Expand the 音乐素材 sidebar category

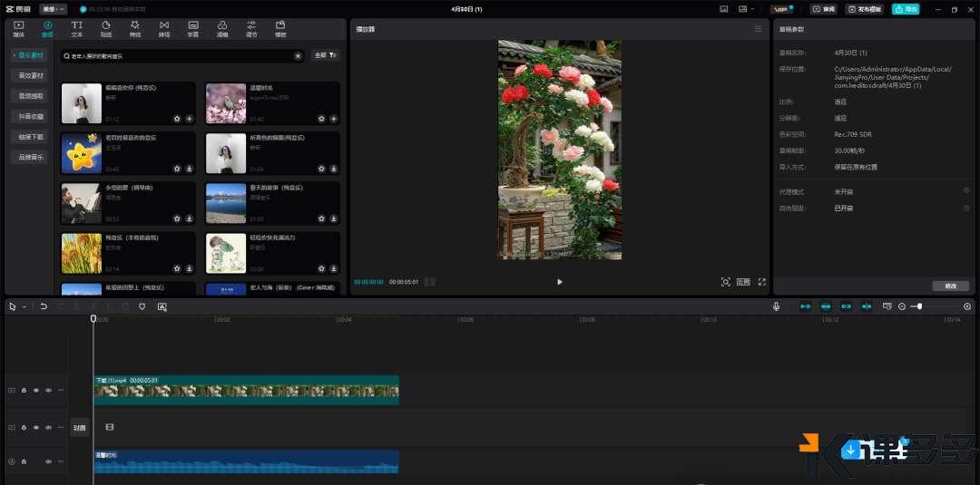coord(29,55)
